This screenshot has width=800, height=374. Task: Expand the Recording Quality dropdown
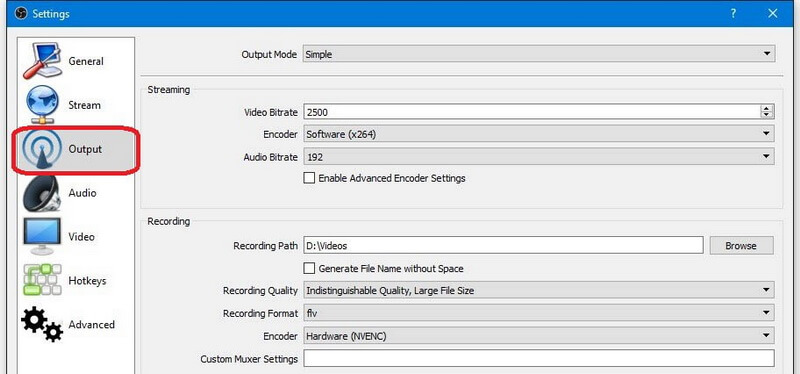pos(539,290)
